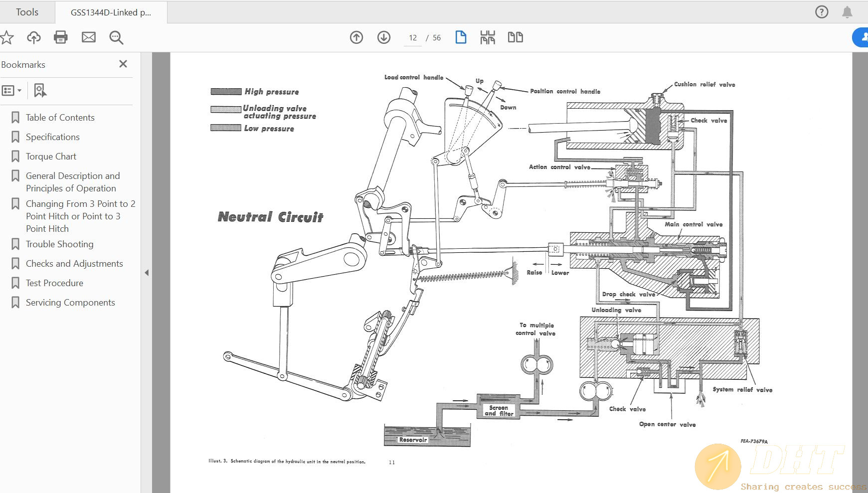868x493 pixels.
Task: Click the fit-page scrolling view icon
Action: point(488,37)
